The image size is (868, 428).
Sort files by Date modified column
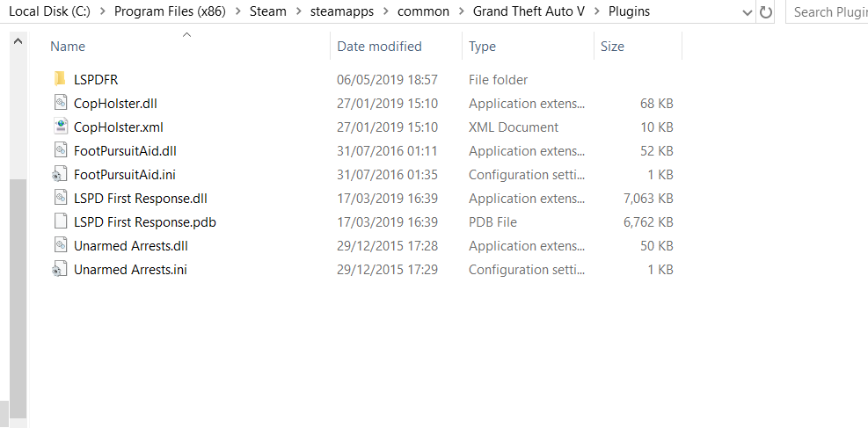379,47
